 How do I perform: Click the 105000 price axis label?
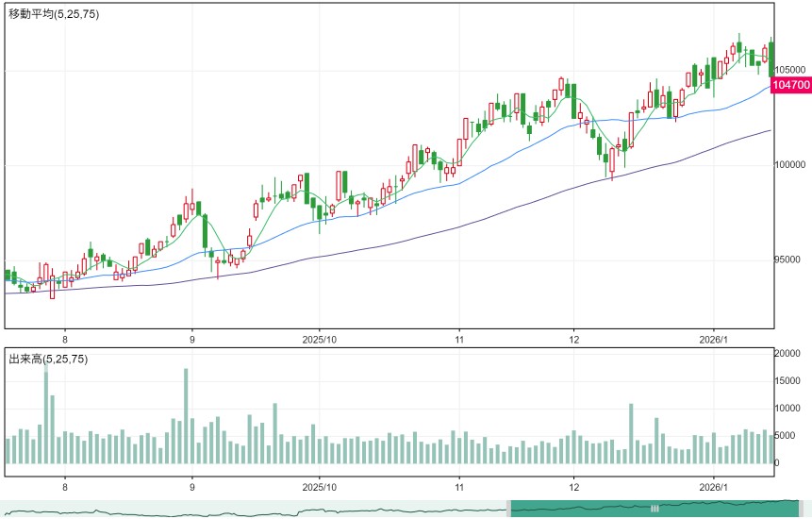pyautogui.click(x=789, y=70)
